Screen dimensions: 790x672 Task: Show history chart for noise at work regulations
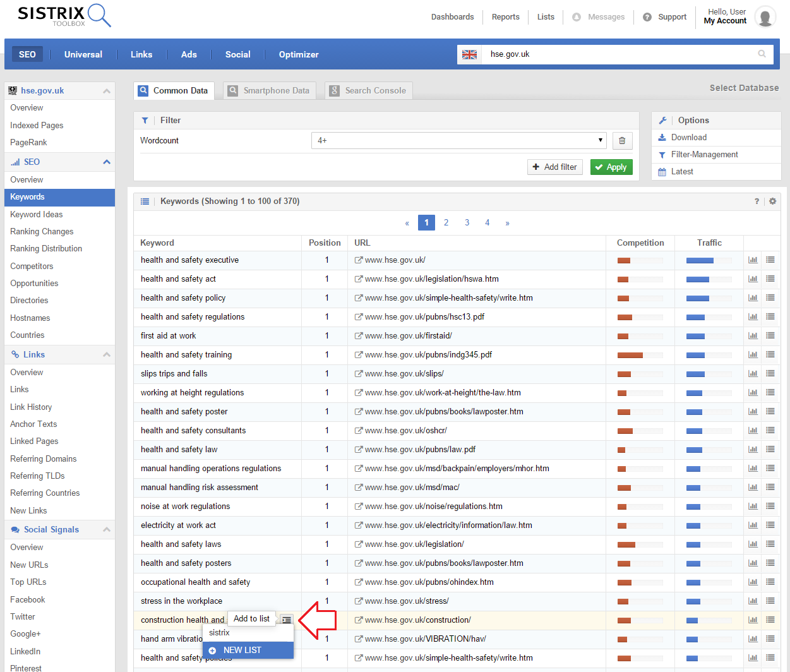click(753, 506)
